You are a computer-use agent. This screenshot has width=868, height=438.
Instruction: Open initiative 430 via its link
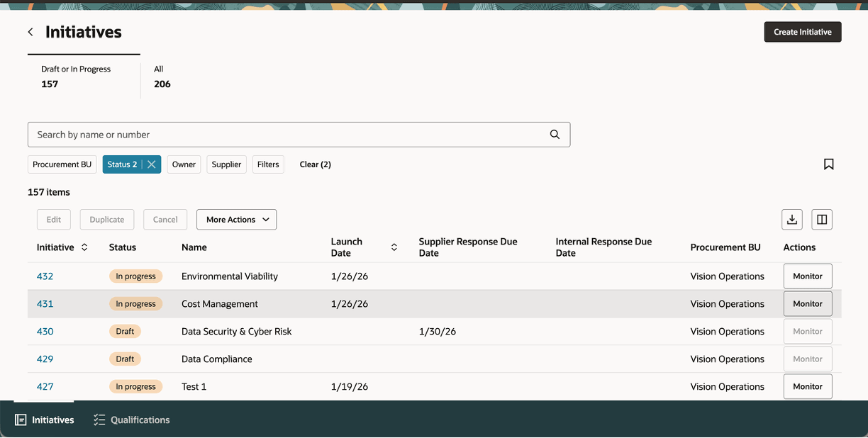point(45,331)
